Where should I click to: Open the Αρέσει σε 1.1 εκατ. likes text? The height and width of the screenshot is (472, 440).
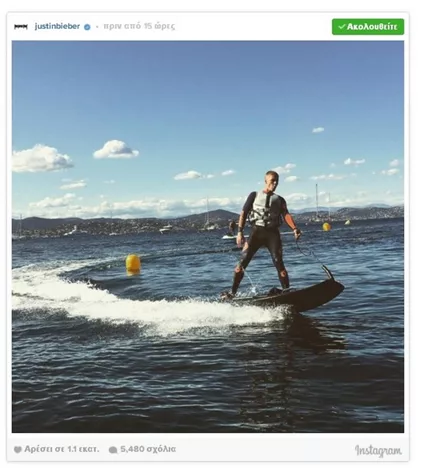coord(62,449)
